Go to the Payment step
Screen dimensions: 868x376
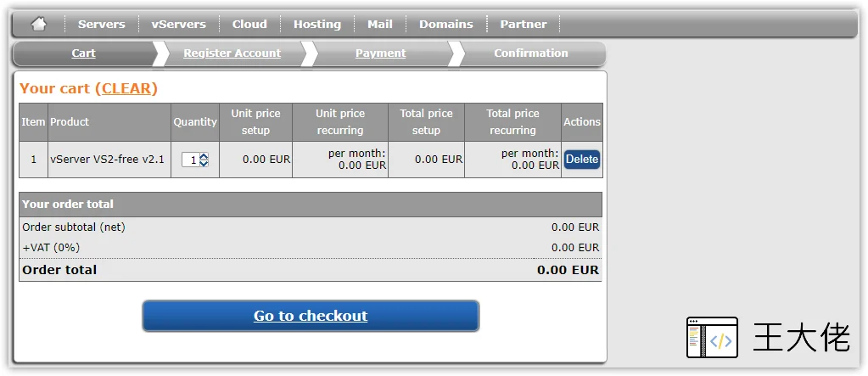(380, 53)
